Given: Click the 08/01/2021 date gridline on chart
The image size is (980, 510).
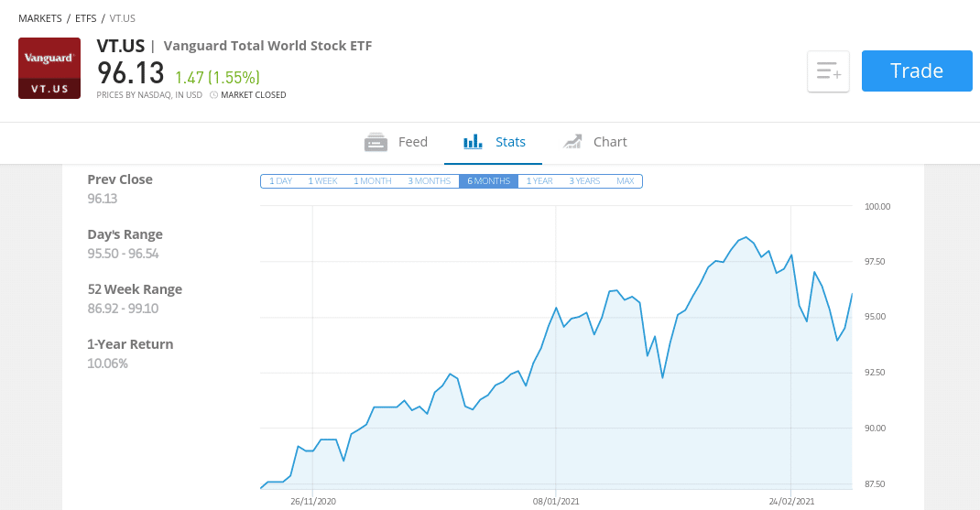Looking at the screenshot, I should point(556,347).
